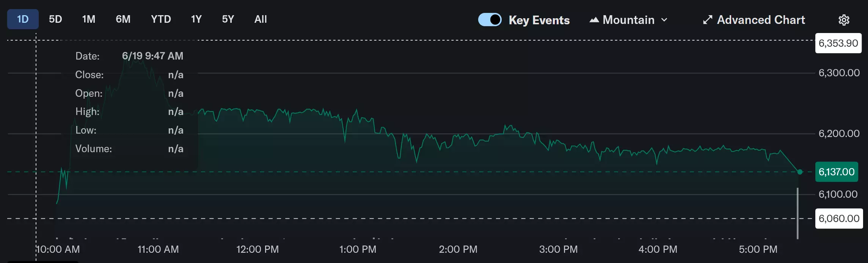Click the 5:00 PM time axis label
The width and height of the screenshot is (868, 263).
758,249
